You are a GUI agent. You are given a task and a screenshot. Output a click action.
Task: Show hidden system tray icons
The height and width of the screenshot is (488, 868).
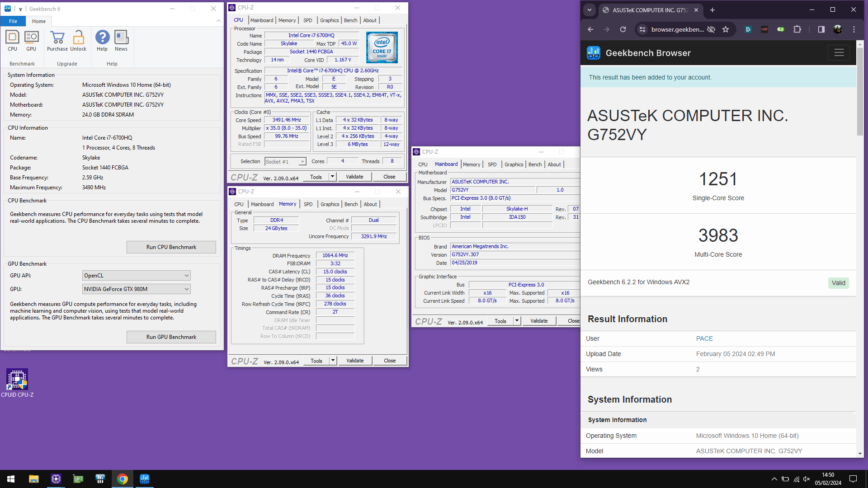tap(774, 479)
